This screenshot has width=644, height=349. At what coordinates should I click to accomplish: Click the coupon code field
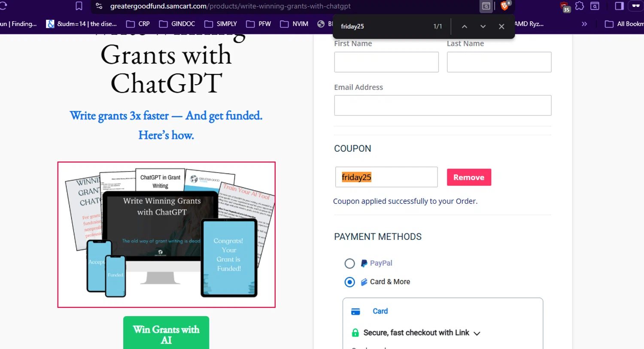pos(386,177)
